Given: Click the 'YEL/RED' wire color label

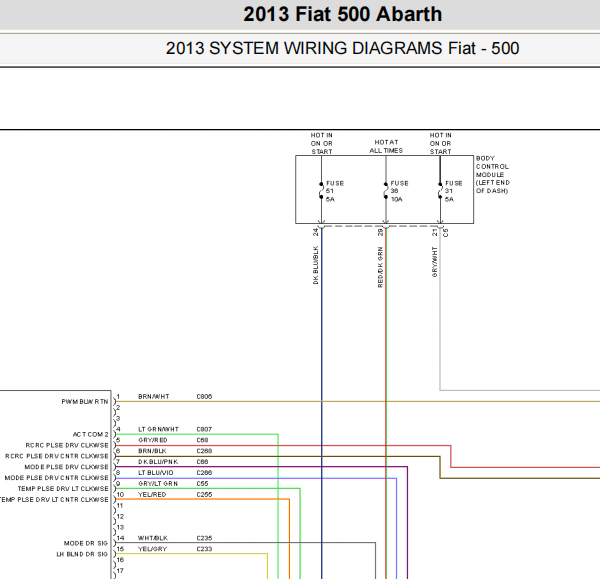Looking at the screenshot, I should (152, 494).
